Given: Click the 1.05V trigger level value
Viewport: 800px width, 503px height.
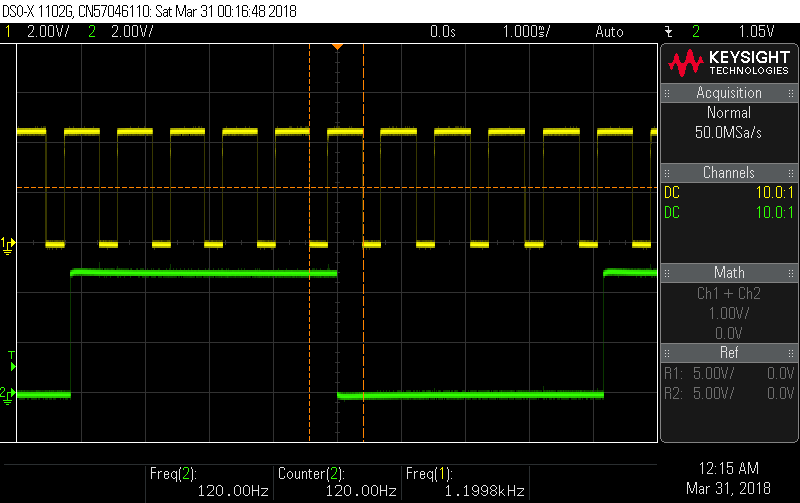Looking at the screenshot, I should coord(757,32).
